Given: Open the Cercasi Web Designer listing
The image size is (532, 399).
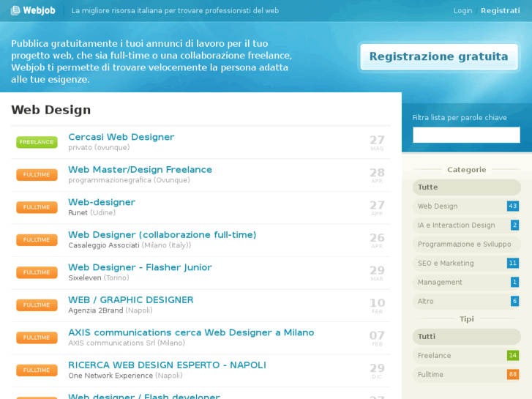Looking at the screenshot, I should coord(121,137).
